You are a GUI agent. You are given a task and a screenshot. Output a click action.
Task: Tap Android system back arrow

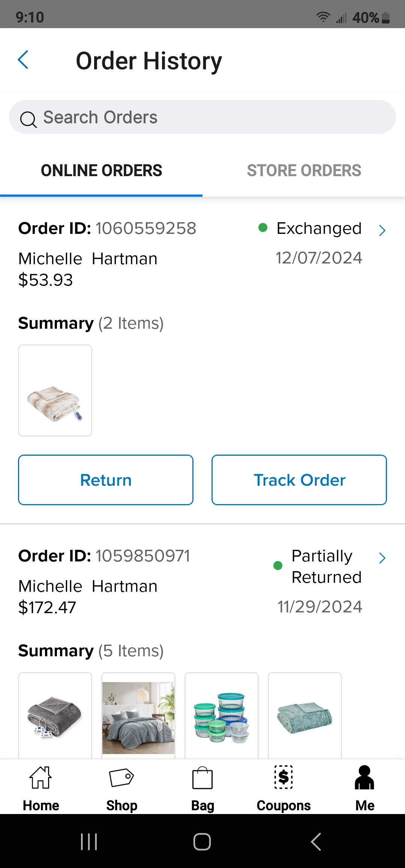click(316, 842)
